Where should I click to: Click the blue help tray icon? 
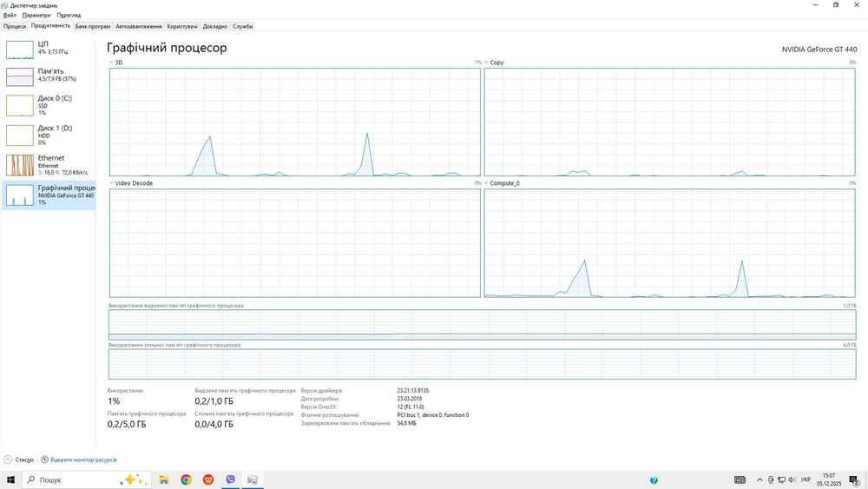click(x=654, y=480)
